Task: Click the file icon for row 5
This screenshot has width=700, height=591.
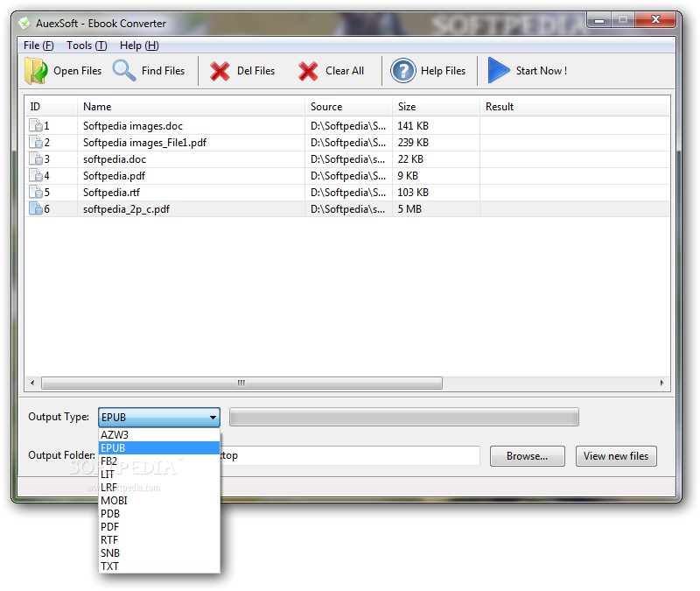Action: (x=35, y=192)
